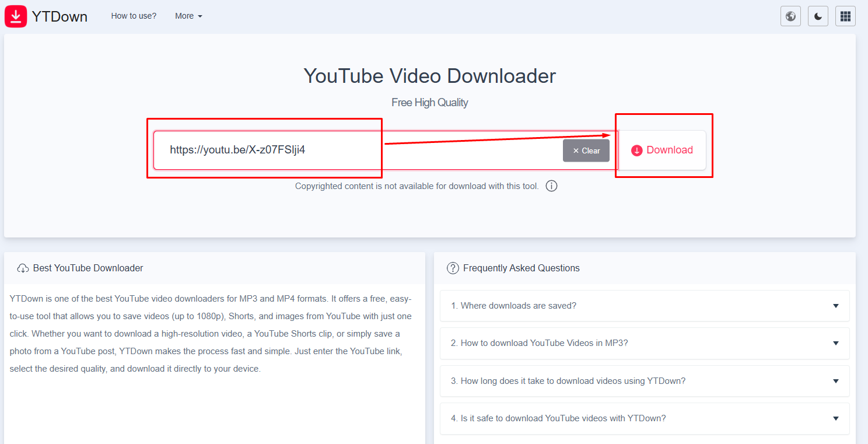Click the × icon on the Clear button
Viewport: 868px width, 444px height.
[x=576, y=150]
